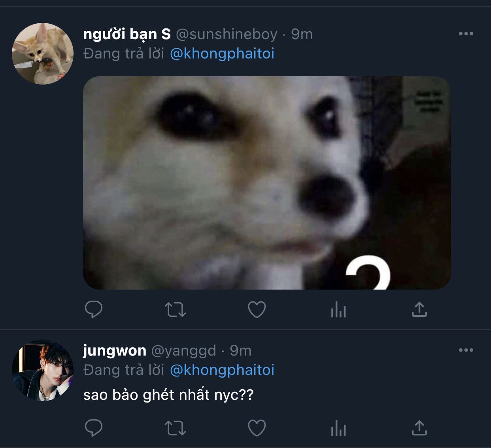This screenshot has height=448, width=491.
Task: Open the blurry dog meme image
Action: click(x=267, y=183)
